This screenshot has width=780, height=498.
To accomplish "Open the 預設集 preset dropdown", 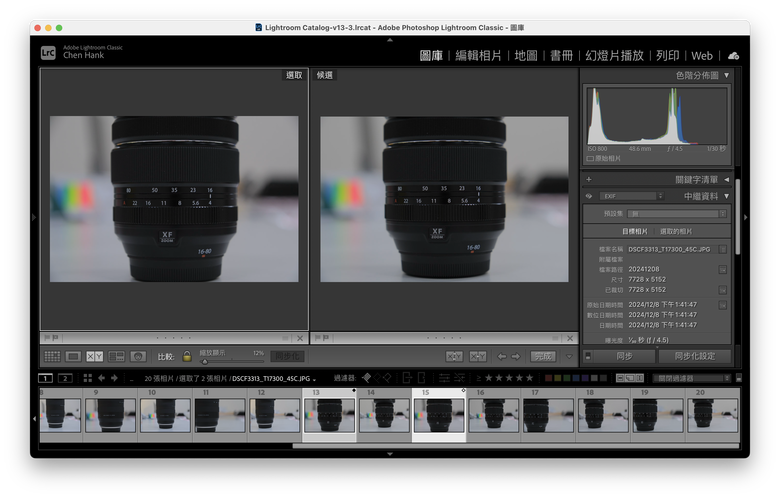I will 677,213.
